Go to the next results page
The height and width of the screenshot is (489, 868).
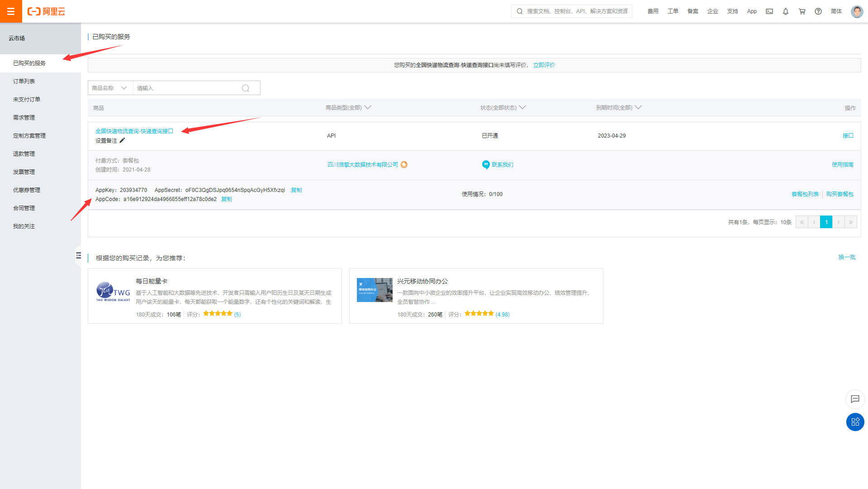[839, 222]
